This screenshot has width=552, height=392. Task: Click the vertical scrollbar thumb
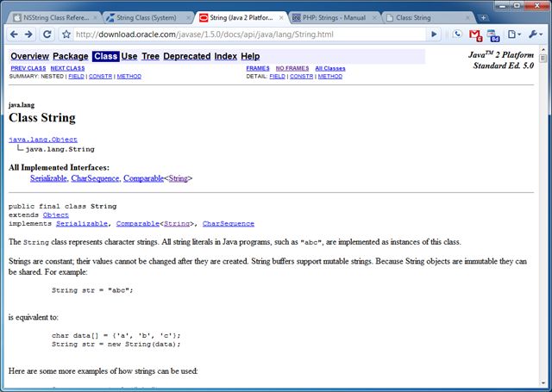click(543, 59)
